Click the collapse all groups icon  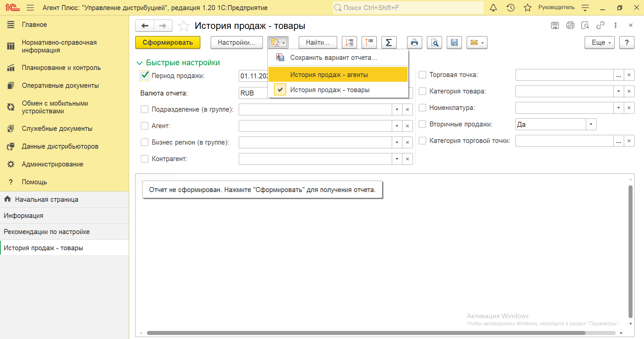369,43
